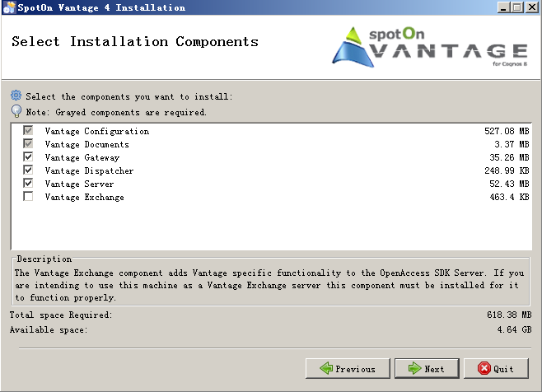Continue with the Next button
The image size is (542, 392).
tap(427, 368)
